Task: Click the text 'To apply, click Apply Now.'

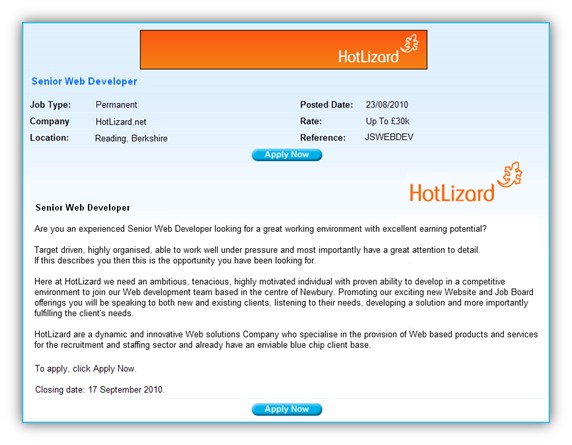Action: click(x=86, y=369)
